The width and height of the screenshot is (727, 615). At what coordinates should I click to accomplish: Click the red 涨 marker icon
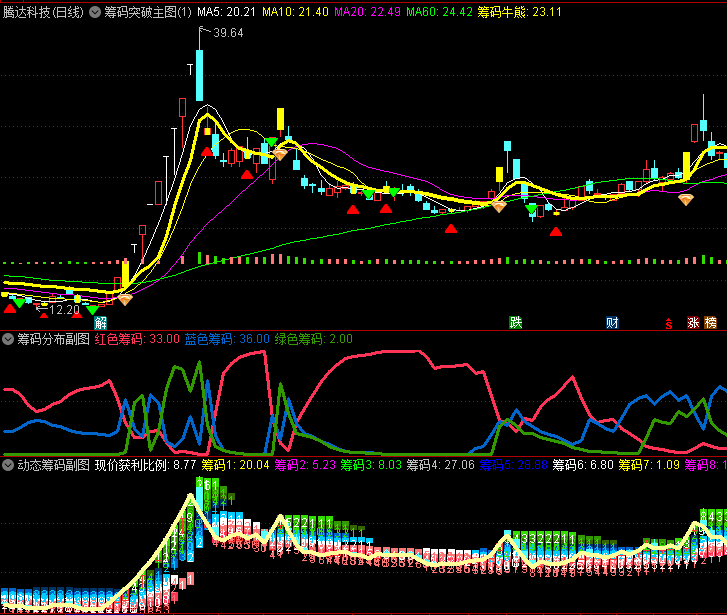[692, 322]
